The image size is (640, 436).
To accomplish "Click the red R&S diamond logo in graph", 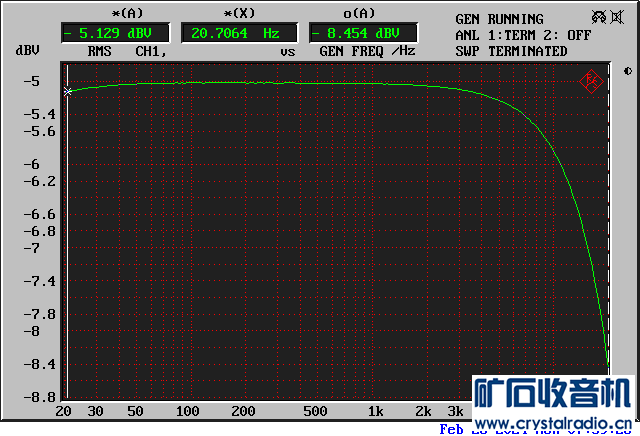I will coord(591,82).
